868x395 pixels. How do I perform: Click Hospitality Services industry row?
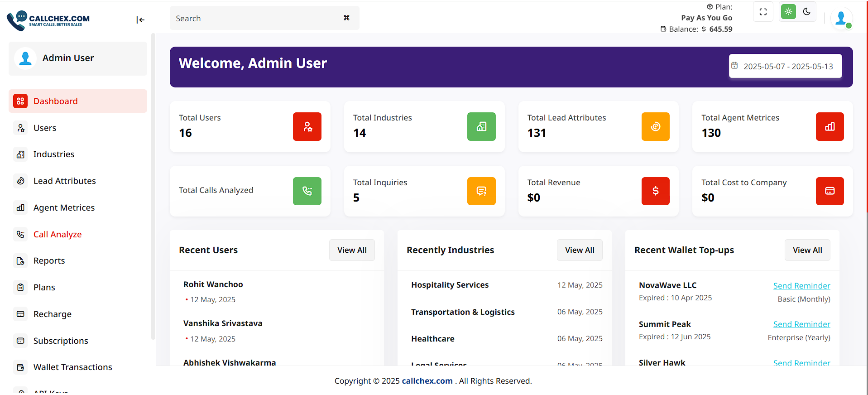click(x=507, y=285)
